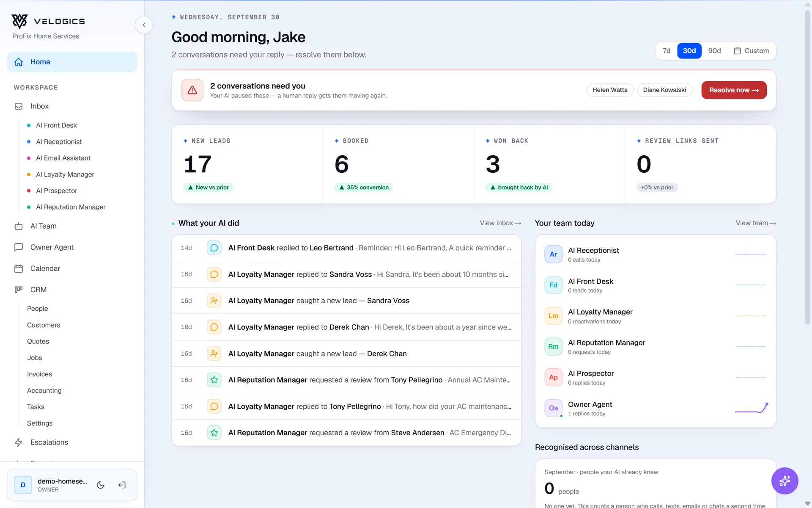This screenshot has width=812, height=508.
Task: Open the Custom date range picker
Action: click(751, 51)
